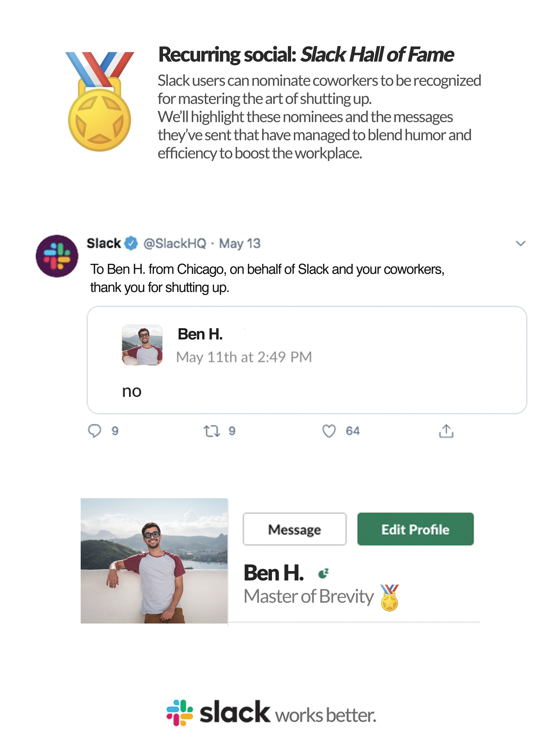Expand the tweet options chevron
Viewport: 560px width, 747px height.
pyautogui.click(x=521, y=243)
